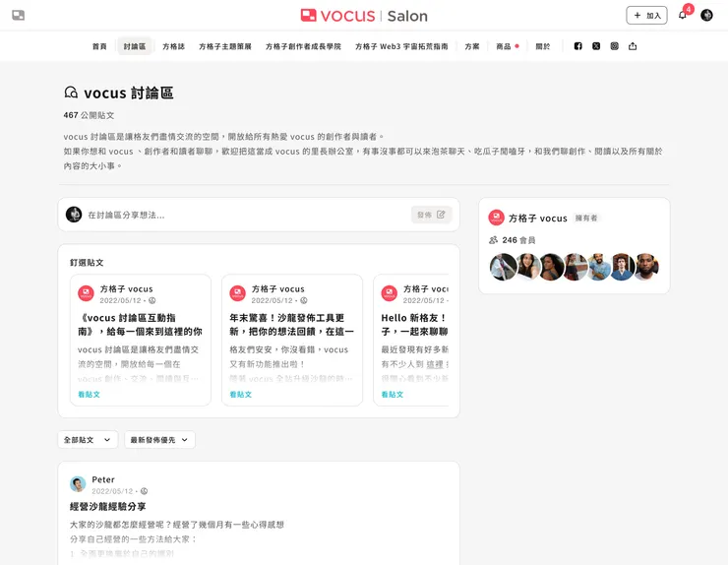Viewport: 728px width, 565px height.
Task: Open the notifications bell icon
Action: 683,16
